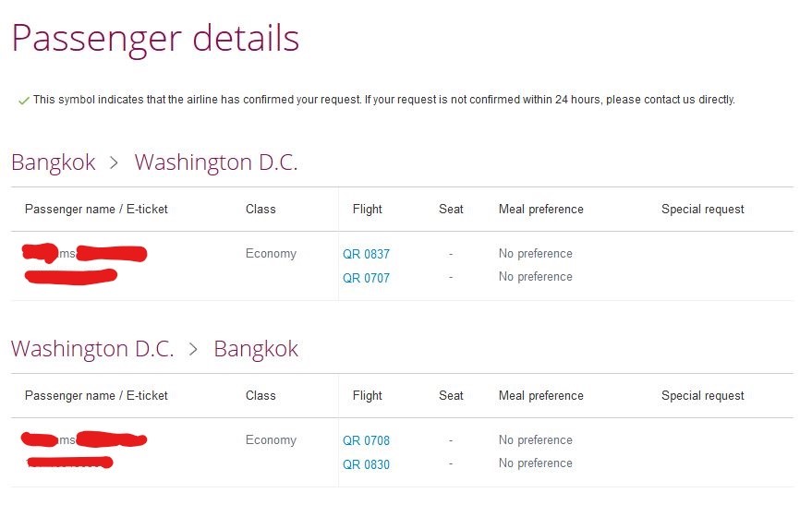
Task: Click Economy class in return row
Action: (271, 440)
